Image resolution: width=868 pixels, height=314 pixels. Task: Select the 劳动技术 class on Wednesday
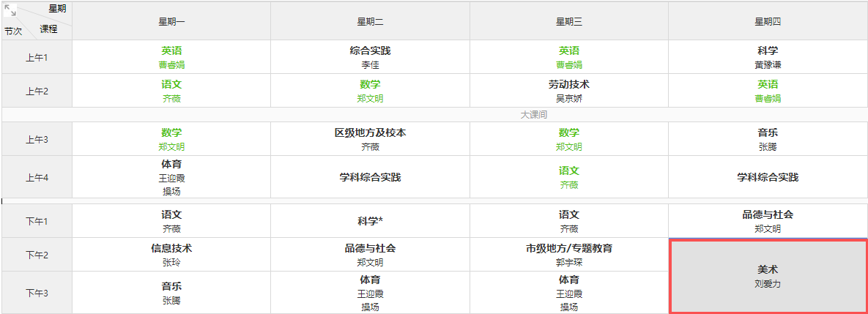(568, 91)
